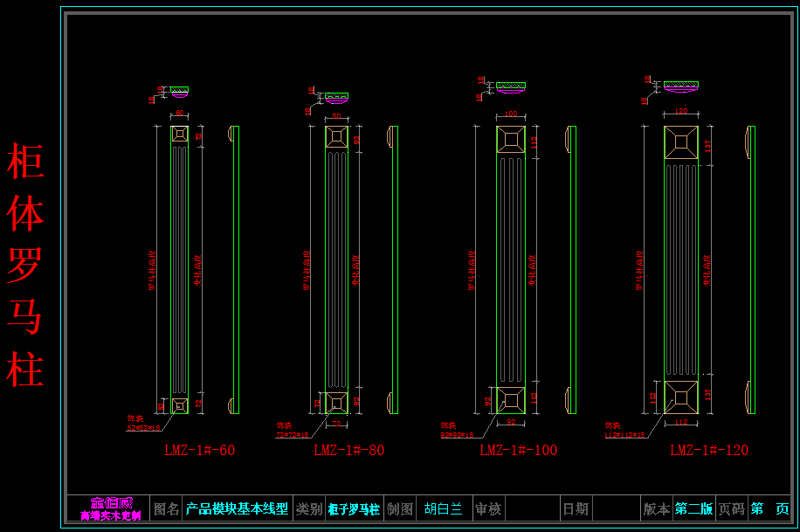800x532 pixels.
Task: Select the red vertical title 柜体罗马柱
Action: click(25, 265)
